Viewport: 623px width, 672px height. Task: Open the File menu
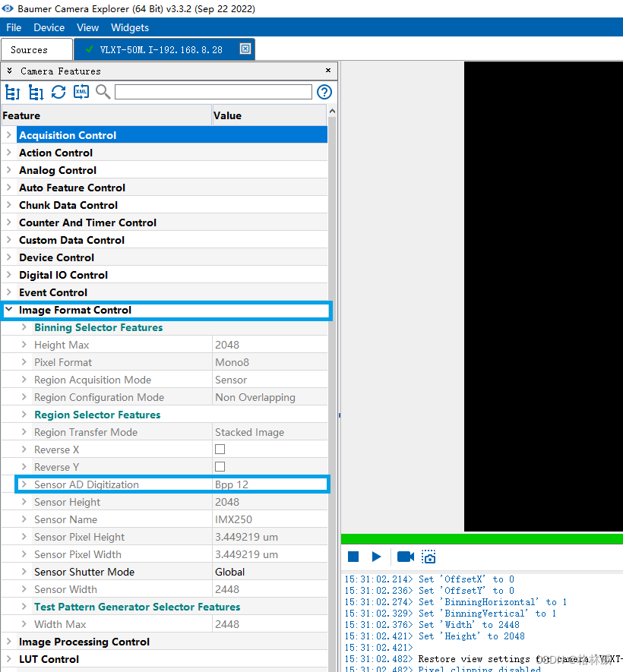[x=14, y=27]
